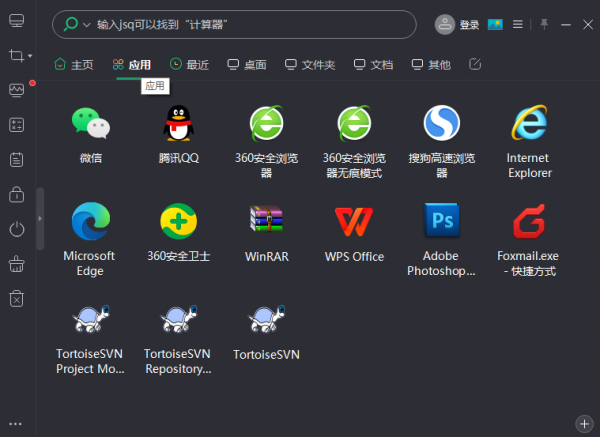Open the 360安全卫士 app
The height and width of the screenshot is (437, 600).
click(178, 221)
